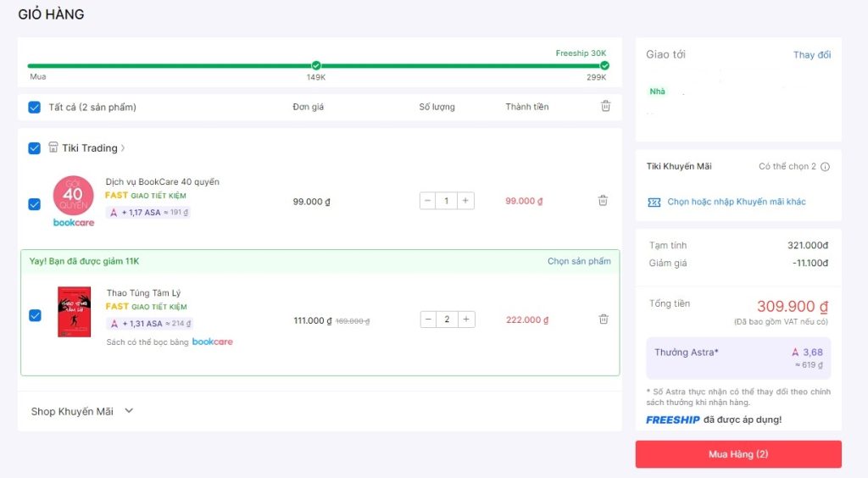Image resolution: width=868 pixels, height=478 pixels.
Task: Click the Thưởng Astra* label
Action: [x=687, y=353]
